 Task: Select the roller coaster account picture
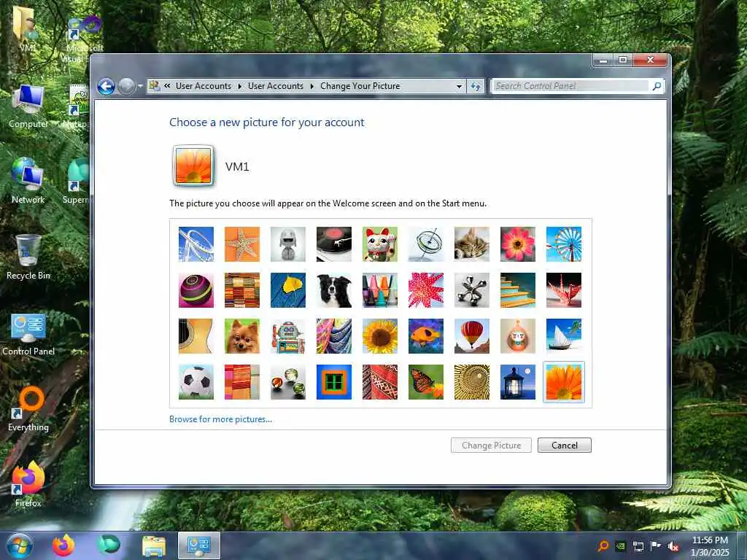[x=196, y=244]
